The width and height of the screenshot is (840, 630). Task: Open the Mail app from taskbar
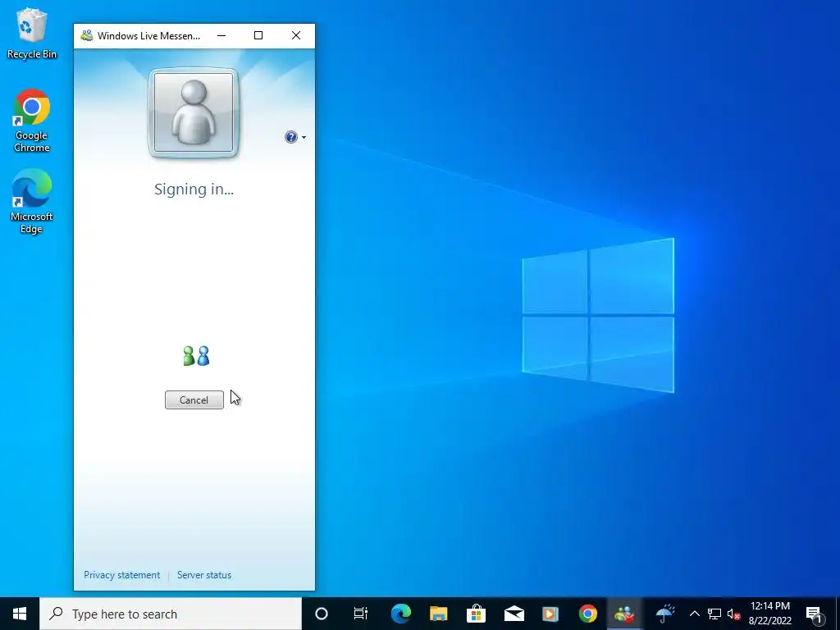pyautogui.click(x=514, y=614)
